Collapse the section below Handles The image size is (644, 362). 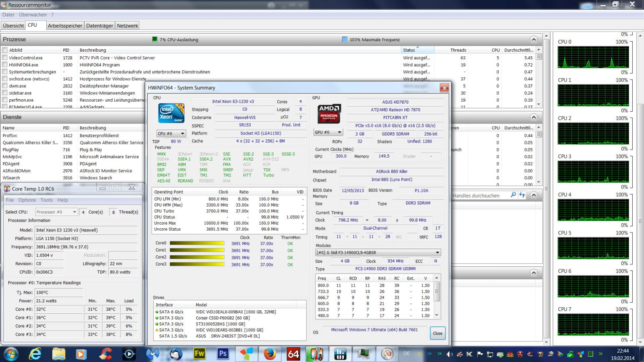point(534,273)
